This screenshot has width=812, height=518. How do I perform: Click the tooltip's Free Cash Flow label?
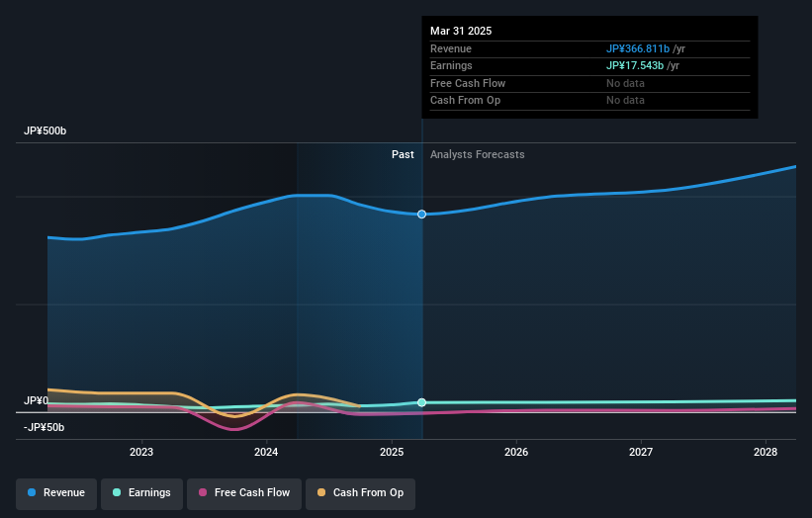(468, 83)
